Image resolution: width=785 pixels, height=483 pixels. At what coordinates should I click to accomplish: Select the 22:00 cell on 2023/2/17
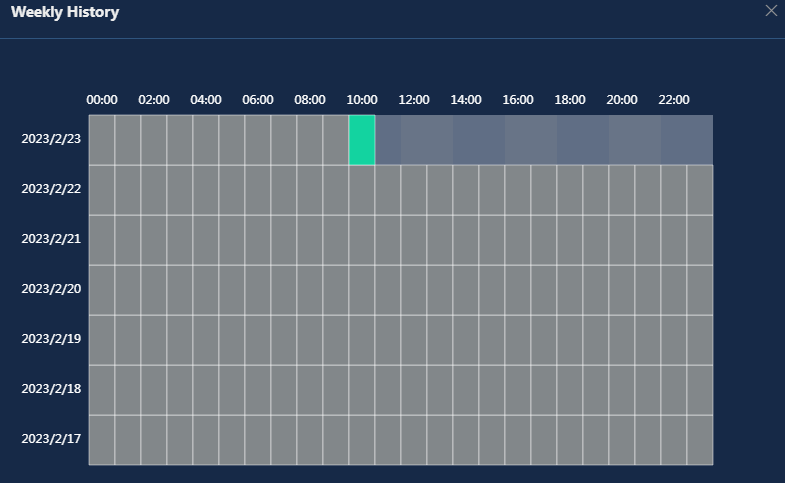click(674, 440)
